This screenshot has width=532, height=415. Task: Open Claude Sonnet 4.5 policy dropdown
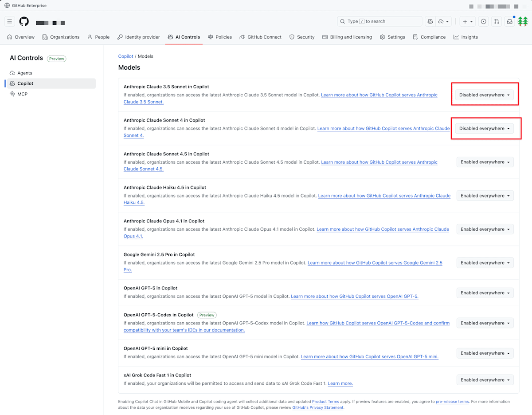coord(485,162)
